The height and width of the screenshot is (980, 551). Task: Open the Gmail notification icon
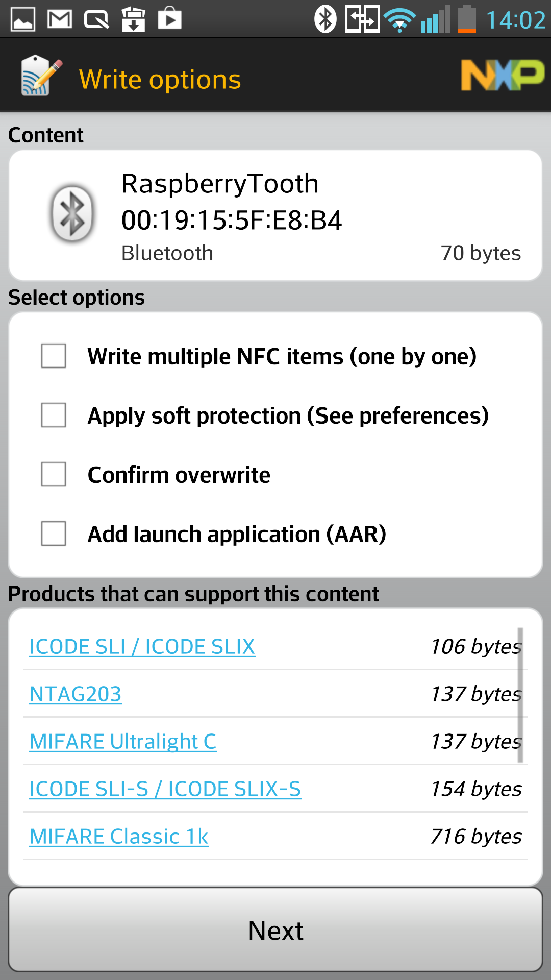(60, 19)
